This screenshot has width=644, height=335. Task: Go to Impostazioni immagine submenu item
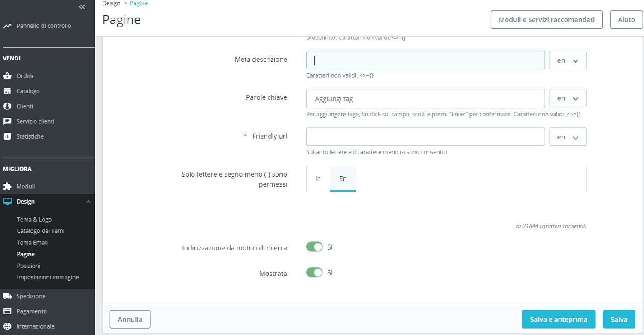click(48, 277)
